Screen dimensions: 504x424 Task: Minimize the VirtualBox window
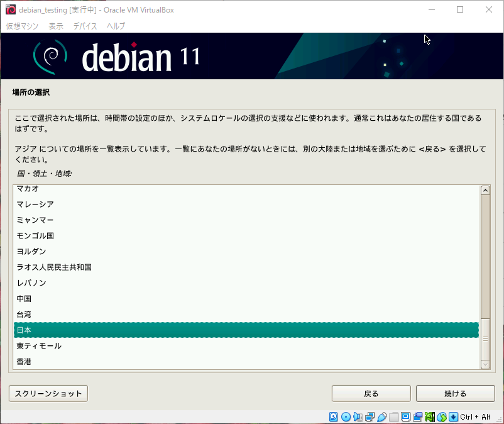coord(432,9)
